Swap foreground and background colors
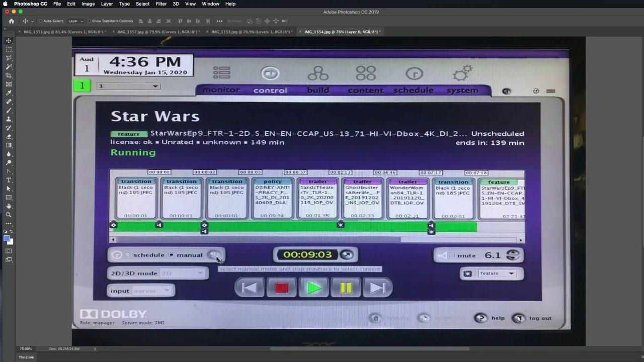The height and width of the screenshot is (362, 644). [12, 232]
